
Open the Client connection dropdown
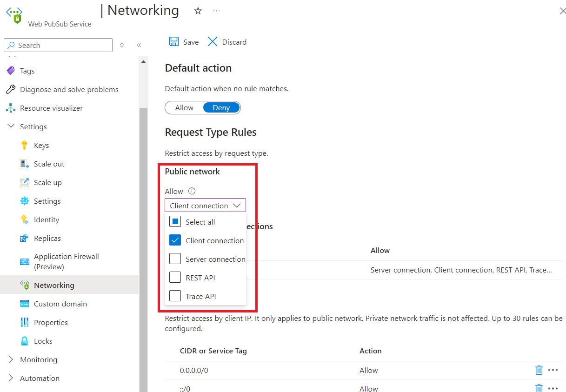(205, 205)
